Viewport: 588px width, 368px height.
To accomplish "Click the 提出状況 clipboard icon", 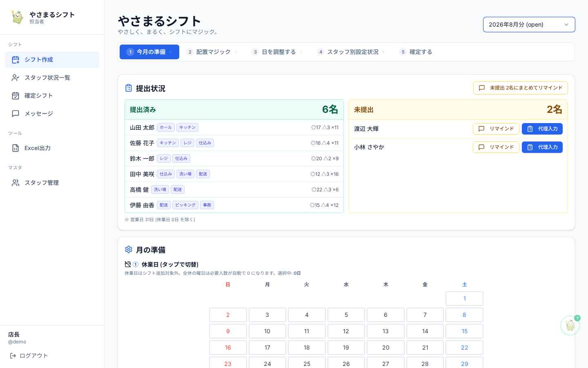I will click(x=129, y=88).
